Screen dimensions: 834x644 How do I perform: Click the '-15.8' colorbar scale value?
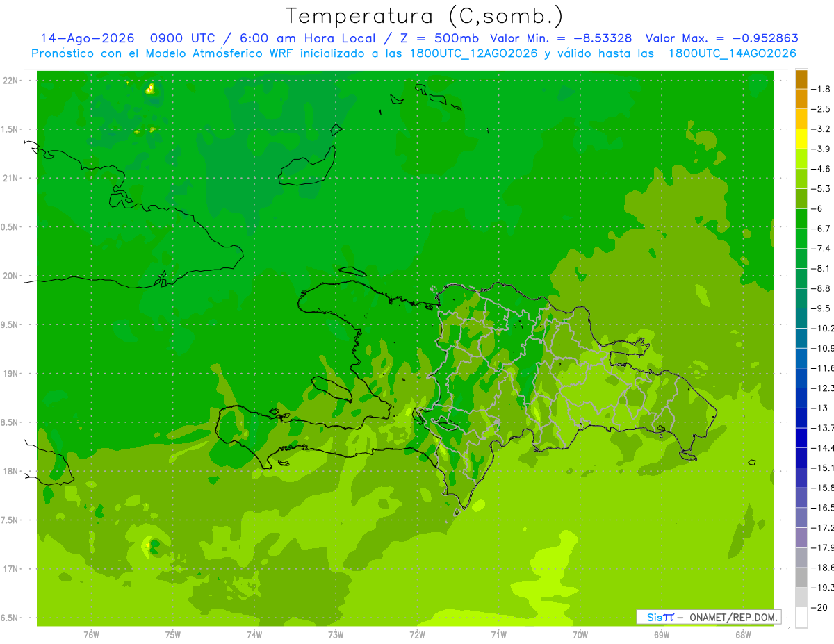823,488
